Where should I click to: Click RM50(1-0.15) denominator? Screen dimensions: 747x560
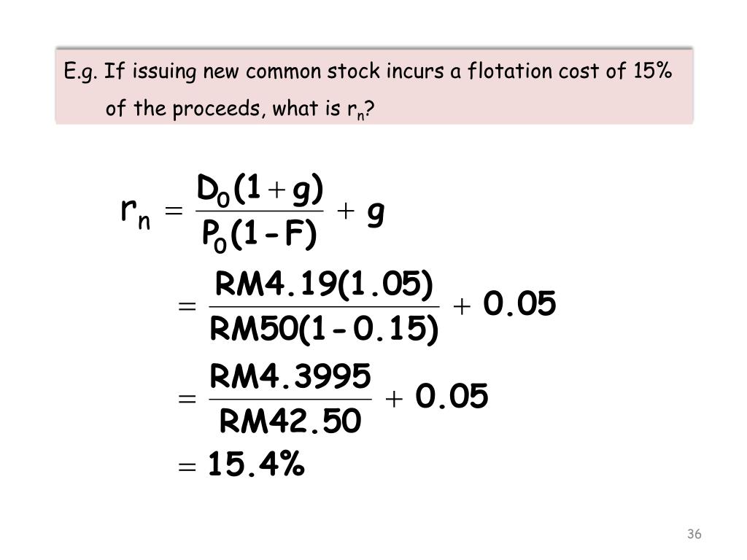point(324,329)
